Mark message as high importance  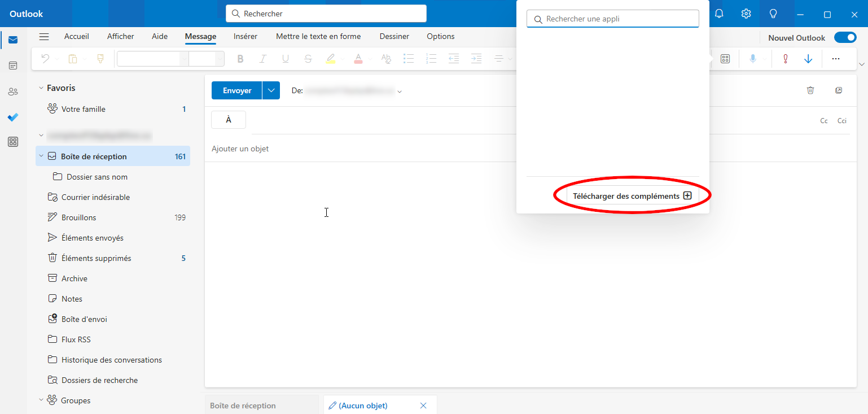coord(784,59)
